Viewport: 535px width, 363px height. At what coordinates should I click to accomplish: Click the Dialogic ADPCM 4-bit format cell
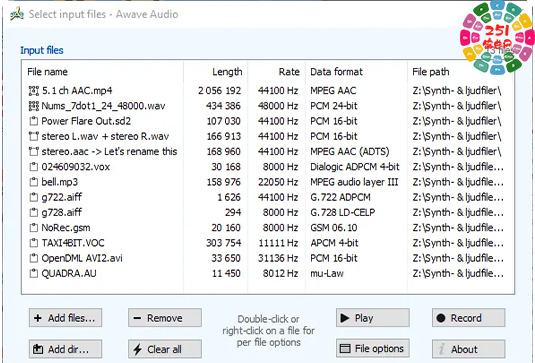[355, 167]
